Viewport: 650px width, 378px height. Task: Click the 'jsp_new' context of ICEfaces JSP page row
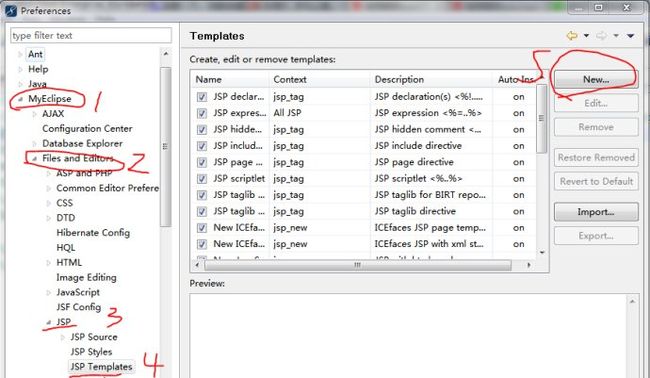click(x=290, y=228)
